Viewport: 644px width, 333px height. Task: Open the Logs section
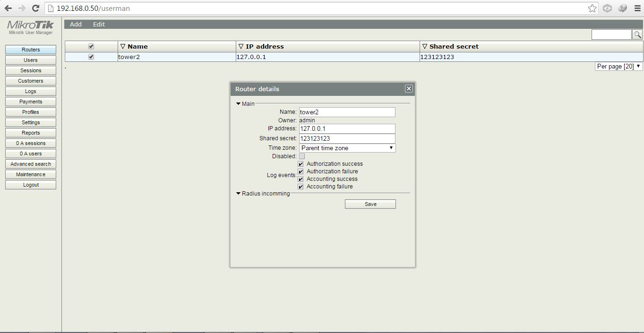point(31,91)
